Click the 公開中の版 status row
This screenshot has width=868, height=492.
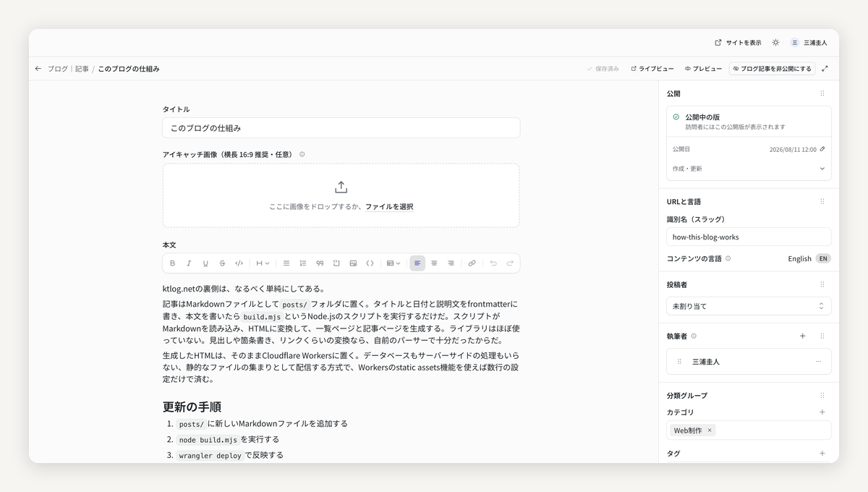[749, 121]
